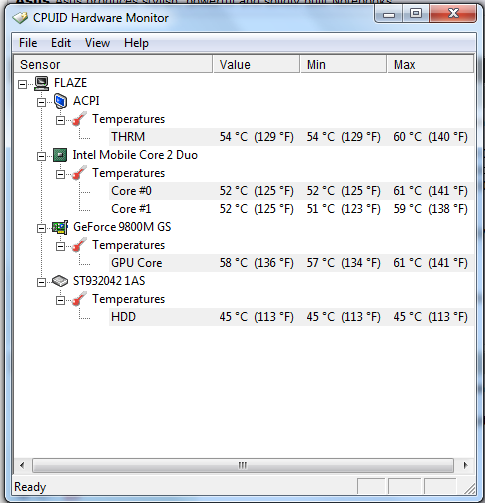Click the horizontal scrollbar thumb
The height and width of the screenshot is (503, 485).
click(x=243, y=465)
